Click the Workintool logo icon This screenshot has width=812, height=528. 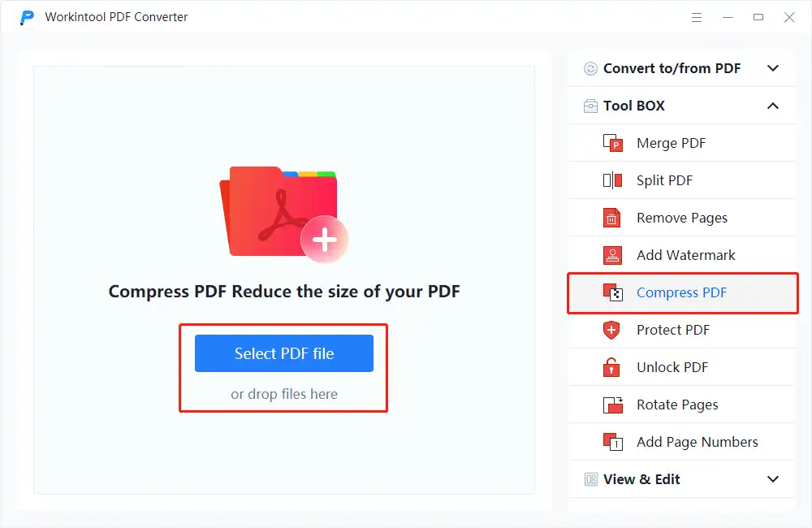[28, 17]
